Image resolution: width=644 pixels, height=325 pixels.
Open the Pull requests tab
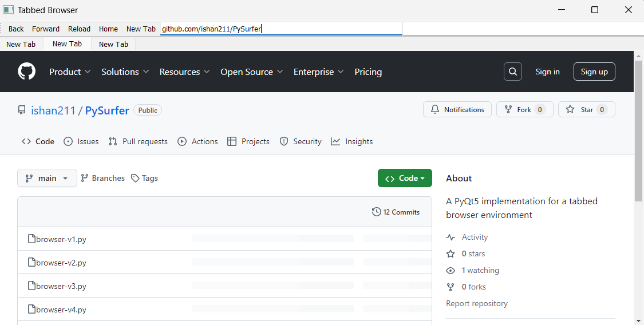click(x=138, y=141)
